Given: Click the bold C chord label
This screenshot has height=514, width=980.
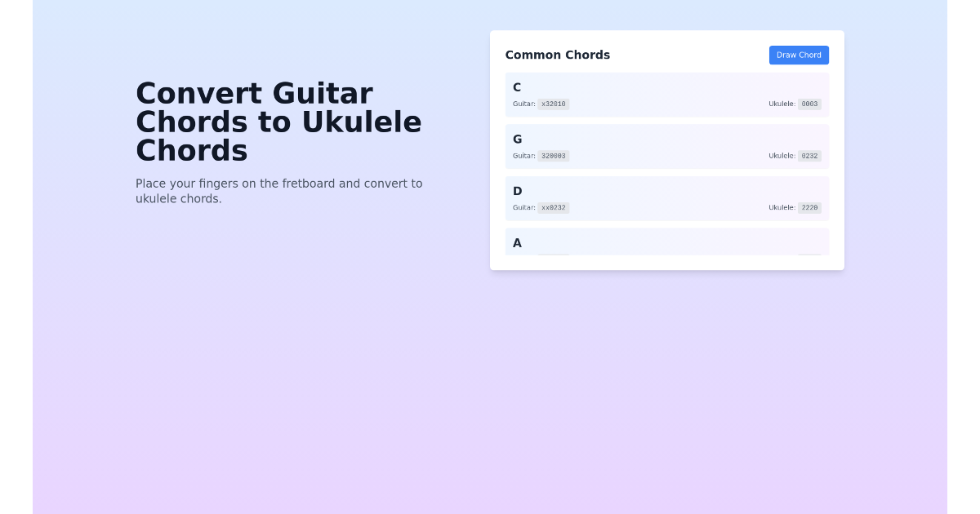Looking at the screenshot, I should [517, 87].
